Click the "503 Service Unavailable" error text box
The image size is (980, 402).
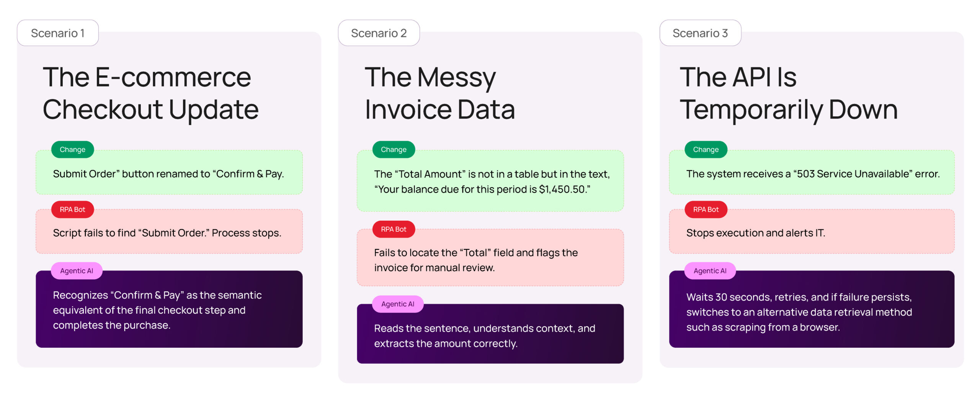812,174
